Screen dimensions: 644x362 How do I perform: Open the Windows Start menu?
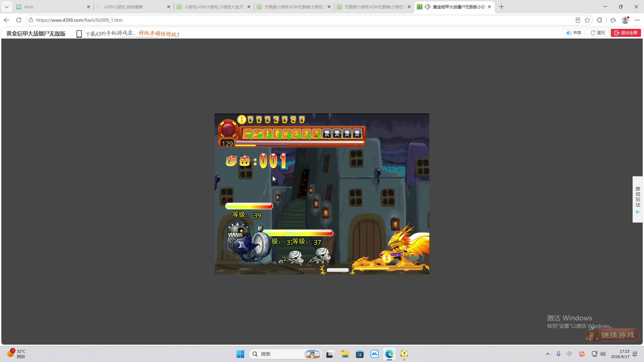(x=240, y=354)
